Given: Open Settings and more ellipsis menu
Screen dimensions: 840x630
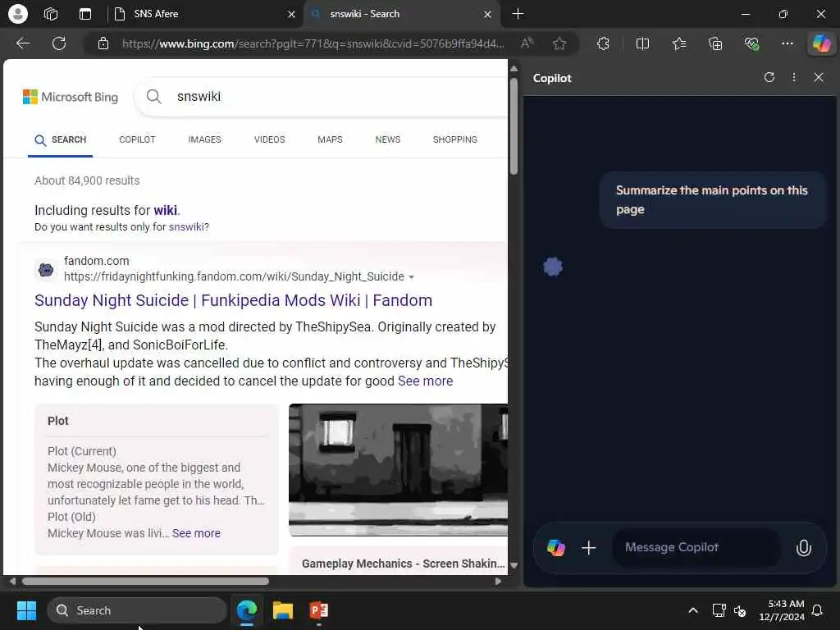Looking at the screenshot, I should 787,43.
